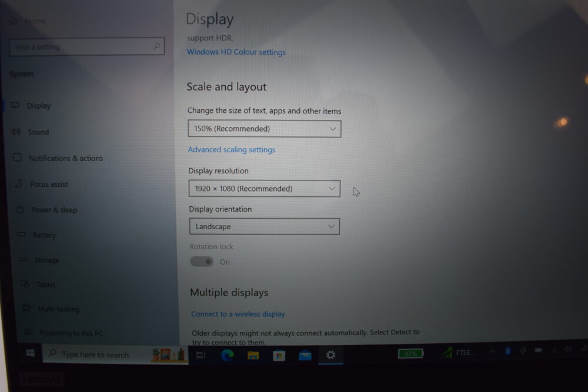
Task: Click the green 97% battery indicator
Action: (x=410, y=353)
